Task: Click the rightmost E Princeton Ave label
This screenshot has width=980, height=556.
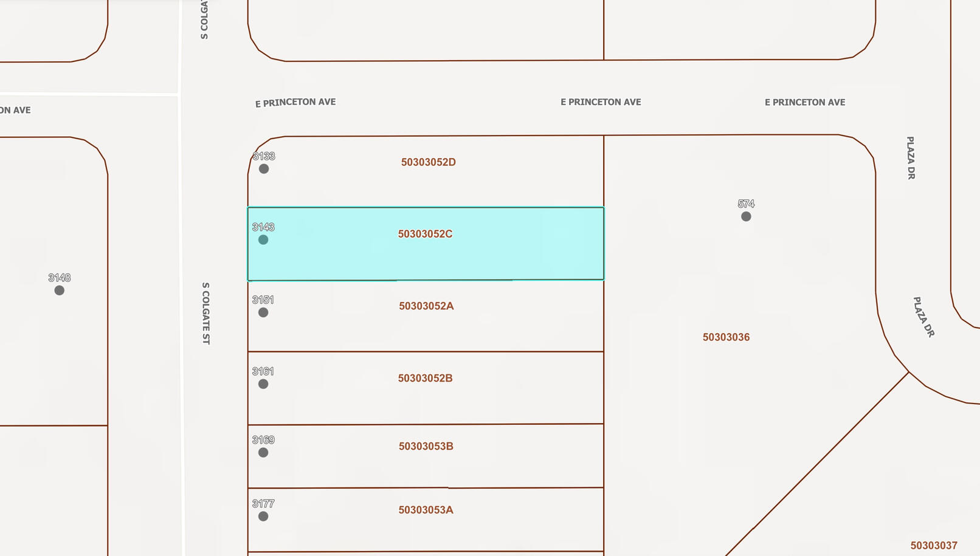Action: coord(805,102)
